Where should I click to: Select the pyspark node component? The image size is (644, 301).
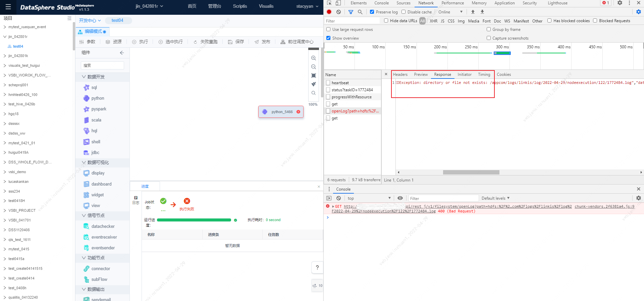pos(95,109)
